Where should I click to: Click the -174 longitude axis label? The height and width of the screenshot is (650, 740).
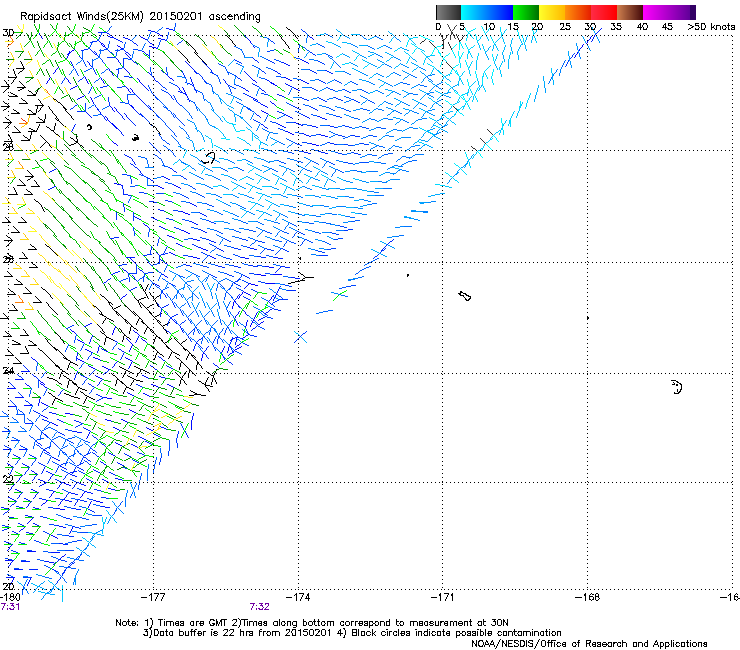click(298, 598)
